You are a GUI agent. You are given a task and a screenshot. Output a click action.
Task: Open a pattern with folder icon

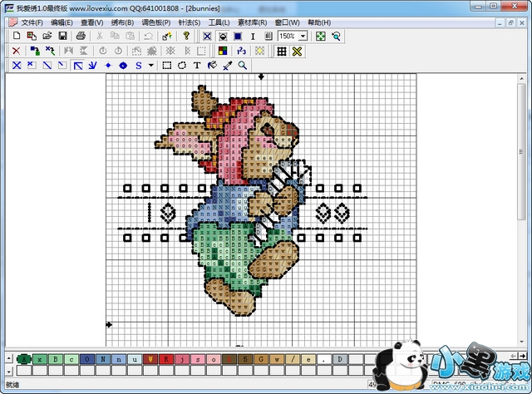(x=47, y=36)
